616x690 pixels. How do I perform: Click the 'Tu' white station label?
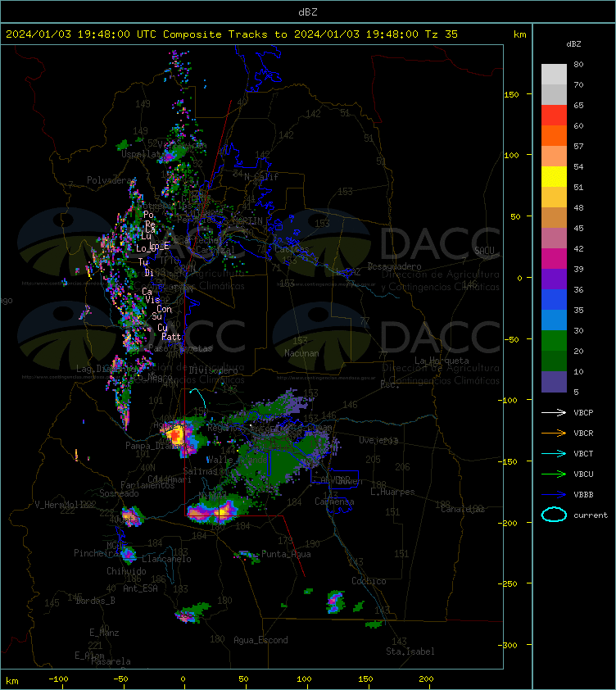[x=143, y=262]
